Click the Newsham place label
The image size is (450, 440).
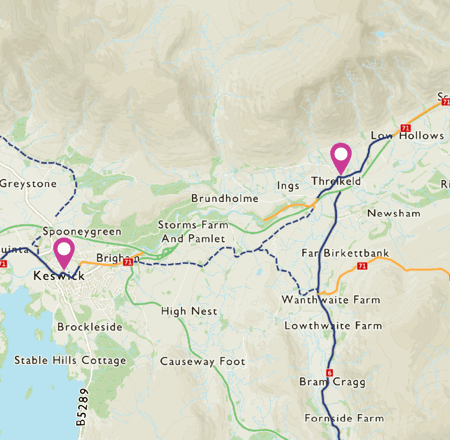coord(394,213)
